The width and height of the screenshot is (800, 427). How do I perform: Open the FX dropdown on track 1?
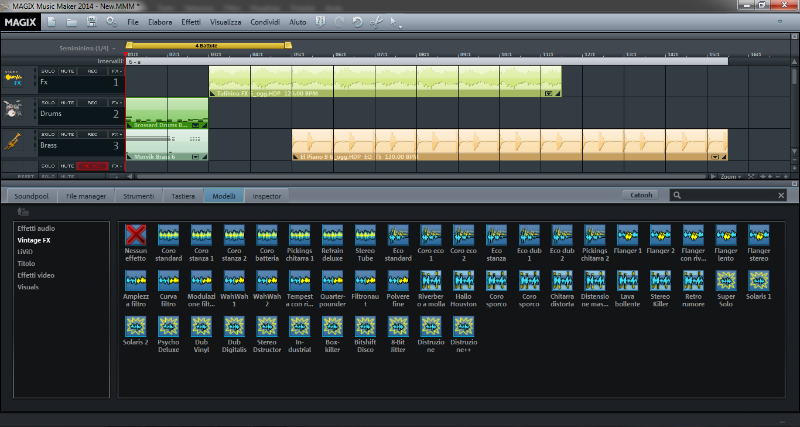click(117, 72)
